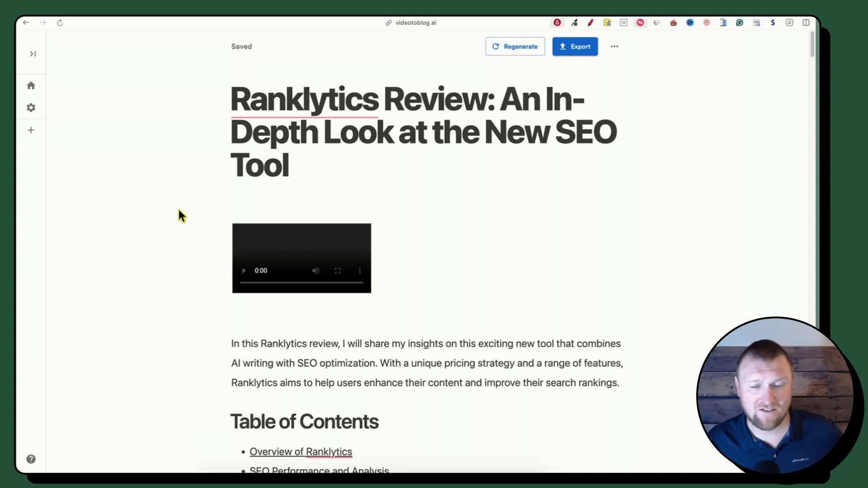Open the green circular G extension

click(740, 23)
